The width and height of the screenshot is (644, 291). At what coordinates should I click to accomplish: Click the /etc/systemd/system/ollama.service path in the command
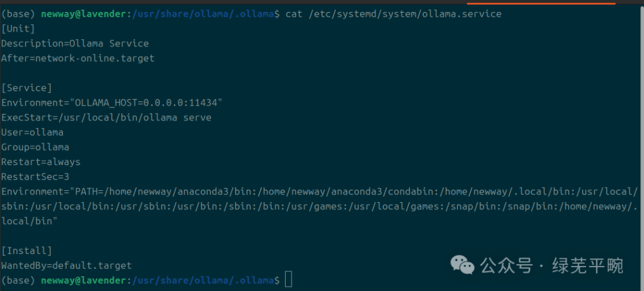(405, 14)
